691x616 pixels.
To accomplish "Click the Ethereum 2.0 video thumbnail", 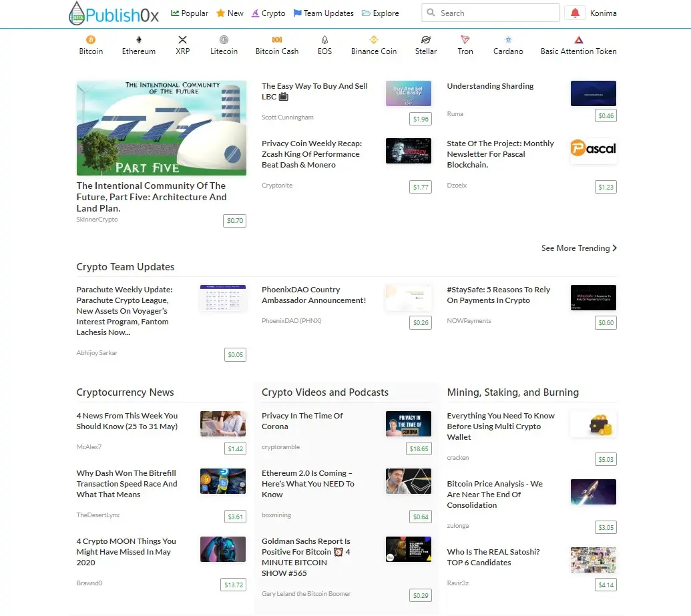I will click(408, 481).
